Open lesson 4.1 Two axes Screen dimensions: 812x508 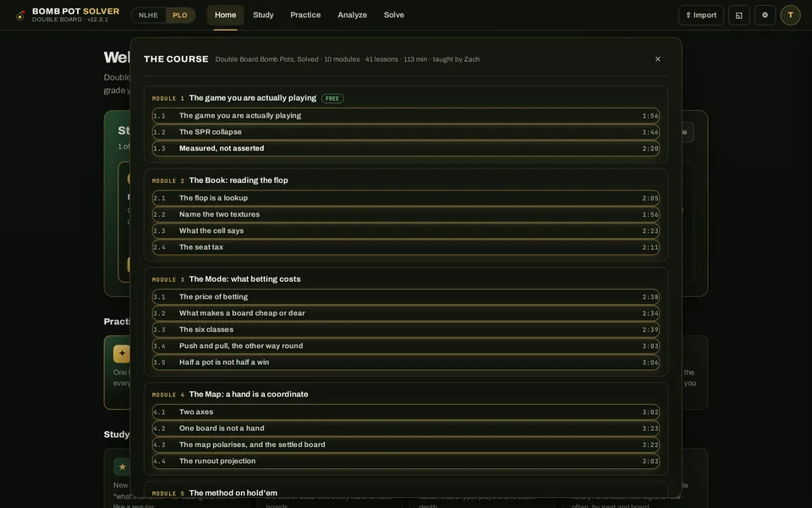coord(405,412)
